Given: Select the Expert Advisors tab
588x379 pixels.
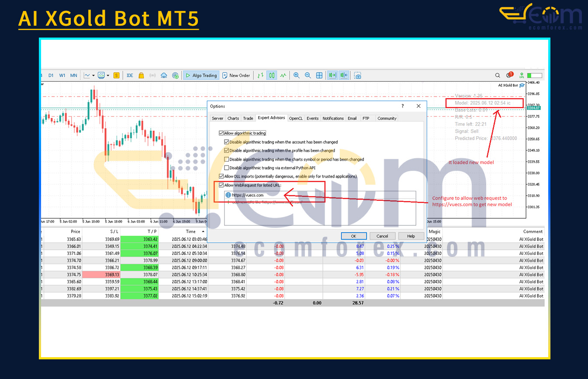Looking at the screenshot, I should click(271, 118).
